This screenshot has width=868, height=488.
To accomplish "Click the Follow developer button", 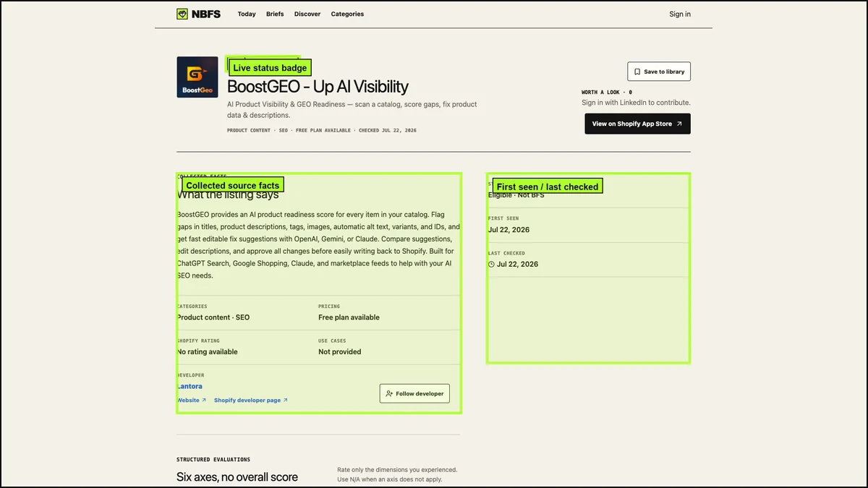I will (414, 393).
